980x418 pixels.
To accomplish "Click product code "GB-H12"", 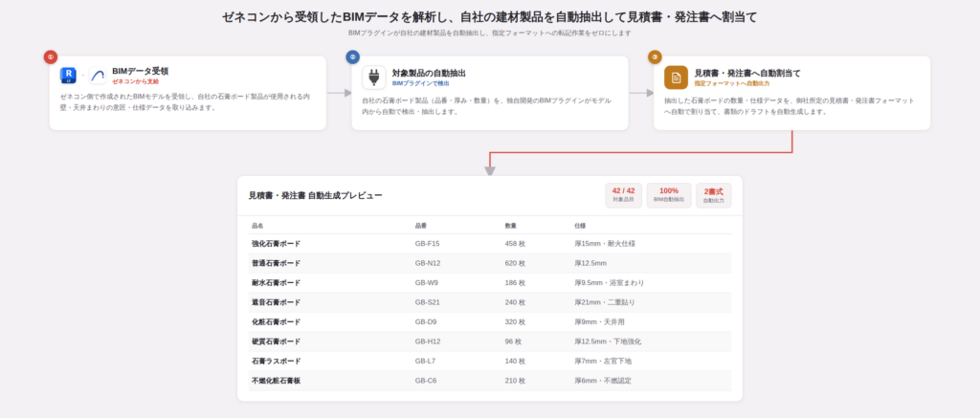I will point(428,341).
